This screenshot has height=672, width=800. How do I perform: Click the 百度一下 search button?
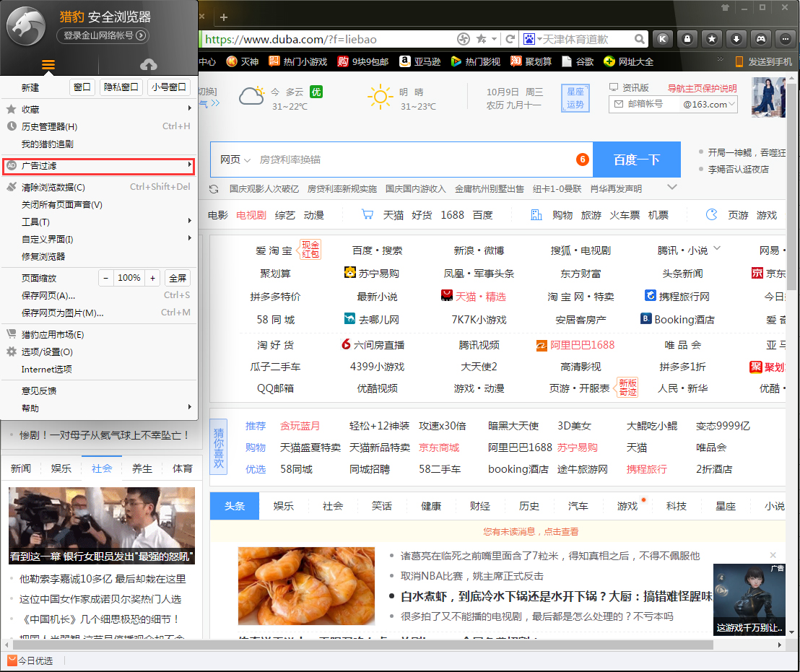636,158
